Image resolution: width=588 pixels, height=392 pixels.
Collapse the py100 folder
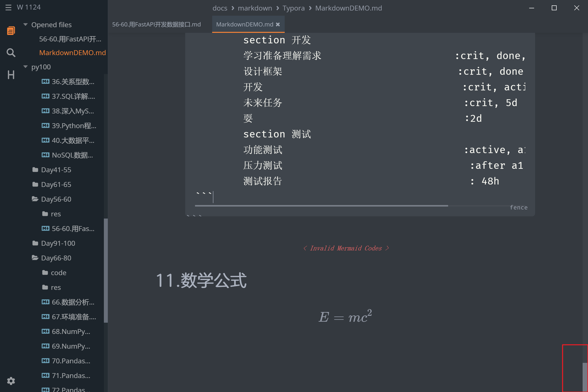(x=25, y=66)
